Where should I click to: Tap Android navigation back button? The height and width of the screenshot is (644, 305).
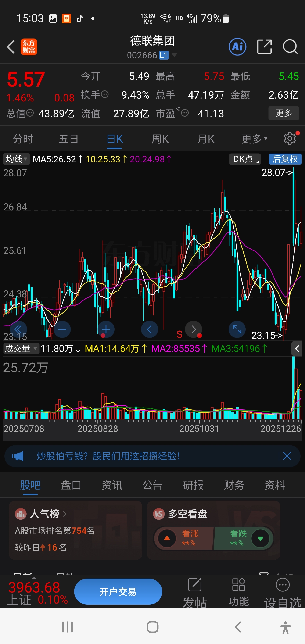[x=238, y=627]
